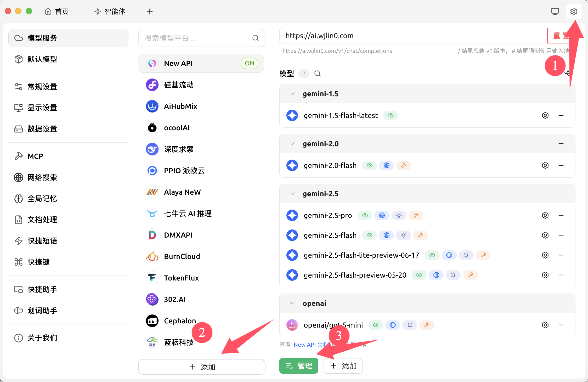Screen dimensions: 588x382
Task: Click the API address field with https://ai.wjlin0.com
Action: point(413,36)
